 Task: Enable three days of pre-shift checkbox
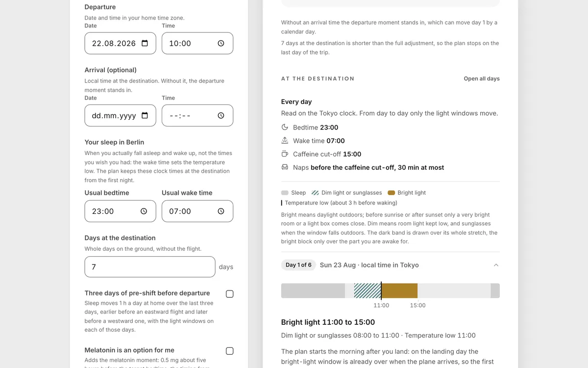tap(230, 294)
